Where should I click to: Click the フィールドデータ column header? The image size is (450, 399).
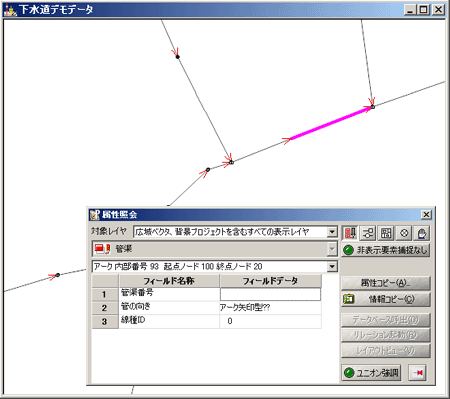(270, 281)
